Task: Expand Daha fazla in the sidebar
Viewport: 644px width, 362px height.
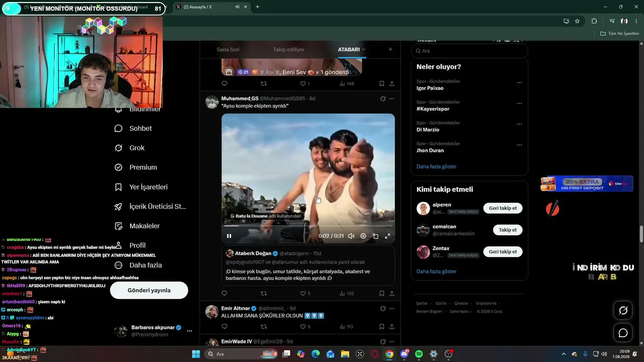Action: click(x=138, y=265)
